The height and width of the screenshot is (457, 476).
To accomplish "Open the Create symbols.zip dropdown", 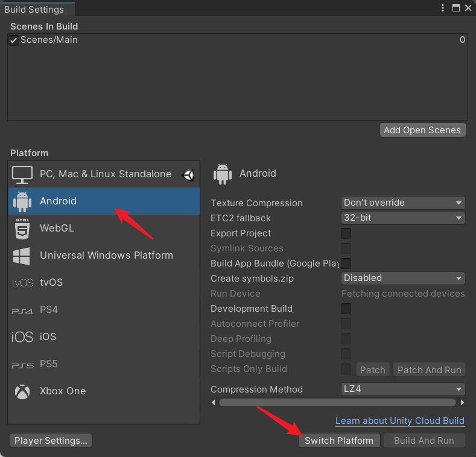I will pos(403,279).
